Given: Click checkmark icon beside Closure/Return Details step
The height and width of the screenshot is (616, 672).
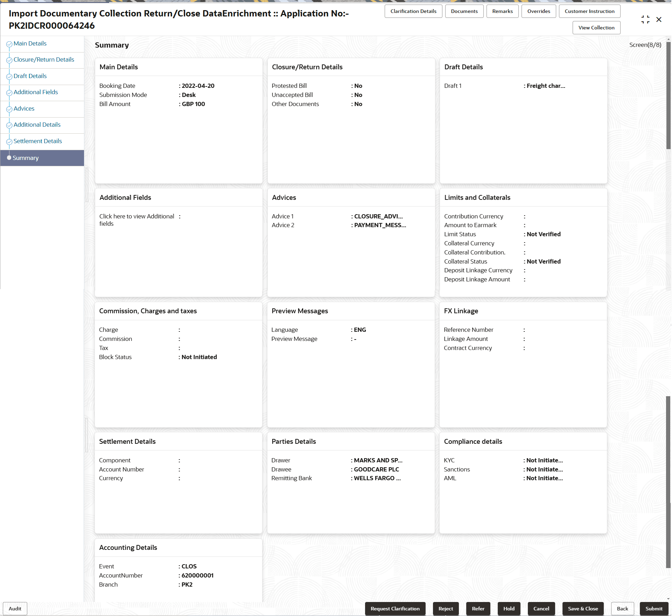Looking at the screenshot, I should (x=9, y=60).
